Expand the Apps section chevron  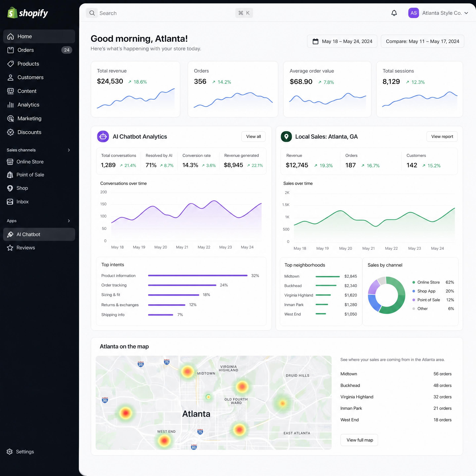click(69, 221)
